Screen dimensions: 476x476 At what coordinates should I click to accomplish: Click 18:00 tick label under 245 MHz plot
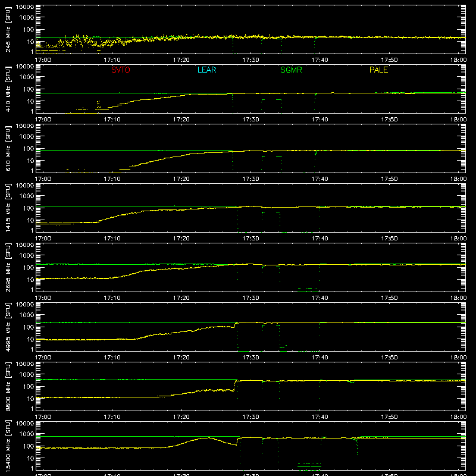458,60
